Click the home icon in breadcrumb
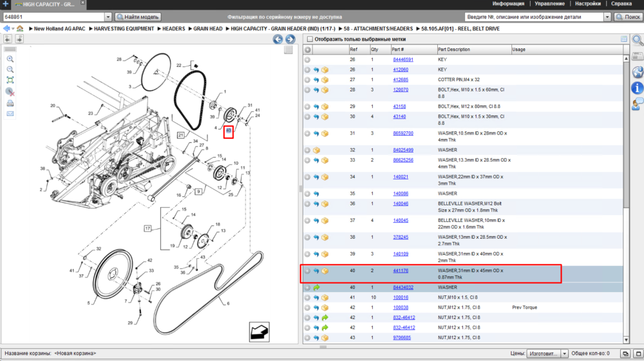644x361 pixels. coord(20,29)
